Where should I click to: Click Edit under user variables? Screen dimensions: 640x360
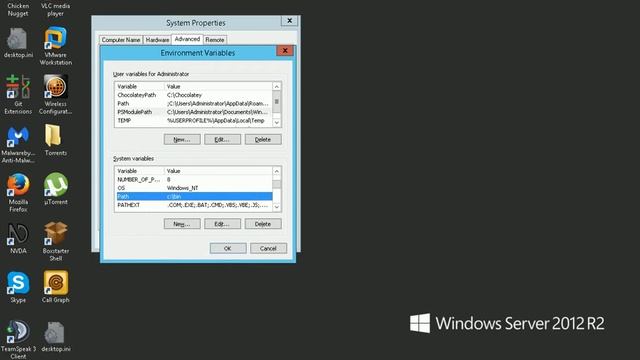click(222, 139)
